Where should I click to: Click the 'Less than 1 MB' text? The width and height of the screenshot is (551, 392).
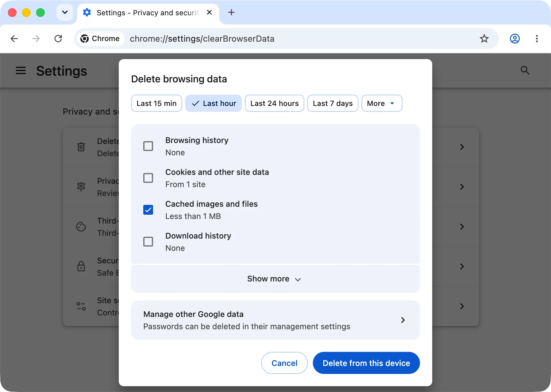[x=193, y=216]
